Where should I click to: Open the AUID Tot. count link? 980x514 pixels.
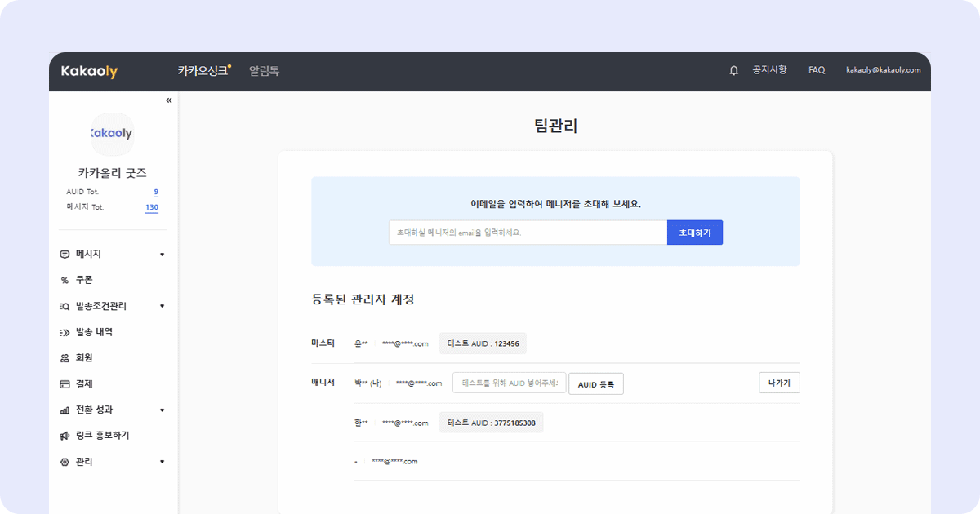[x=156, y=192]
